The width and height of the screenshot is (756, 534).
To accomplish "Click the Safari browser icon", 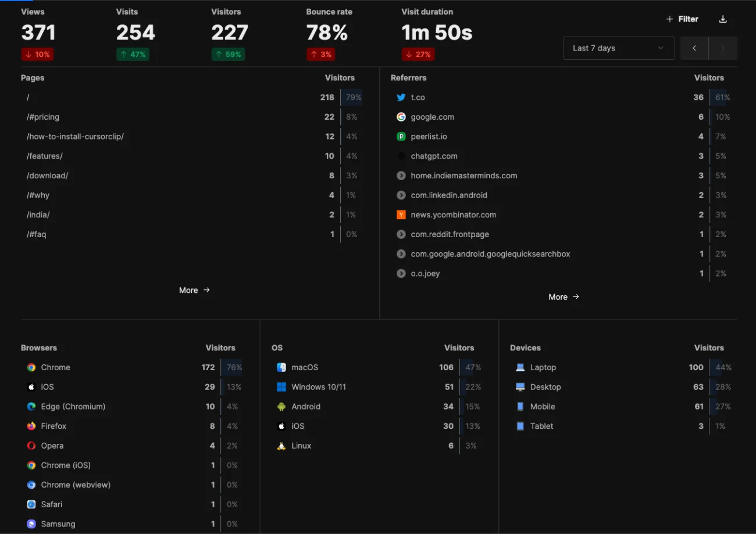I will tap(31, 504).
